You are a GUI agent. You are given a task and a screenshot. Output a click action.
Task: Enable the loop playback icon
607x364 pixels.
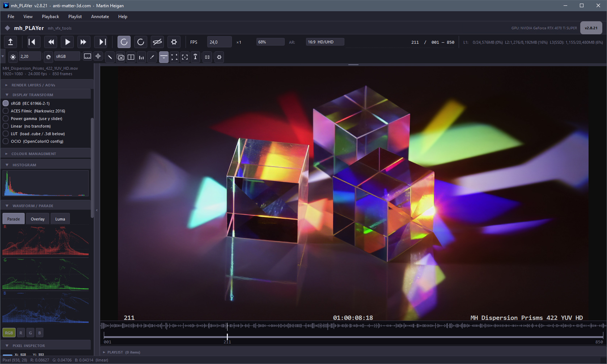point(124,42)
